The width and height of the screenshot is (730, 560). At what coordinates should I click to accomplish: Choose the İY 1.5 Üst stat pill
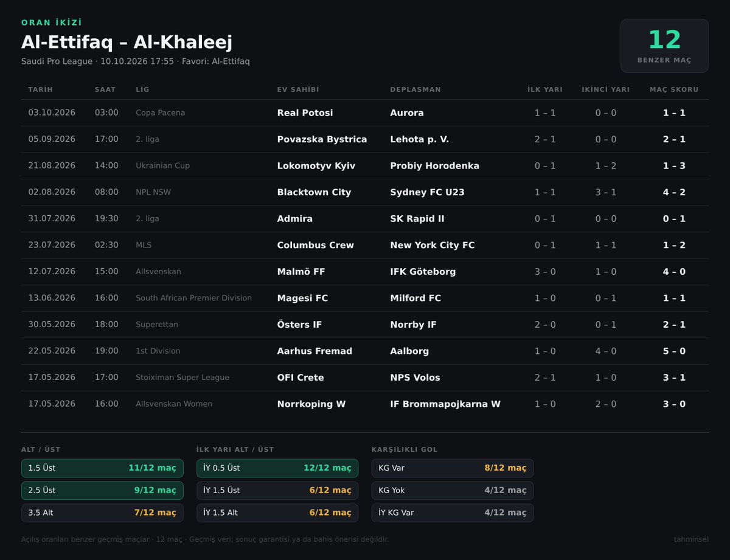(x=277, y=491)
